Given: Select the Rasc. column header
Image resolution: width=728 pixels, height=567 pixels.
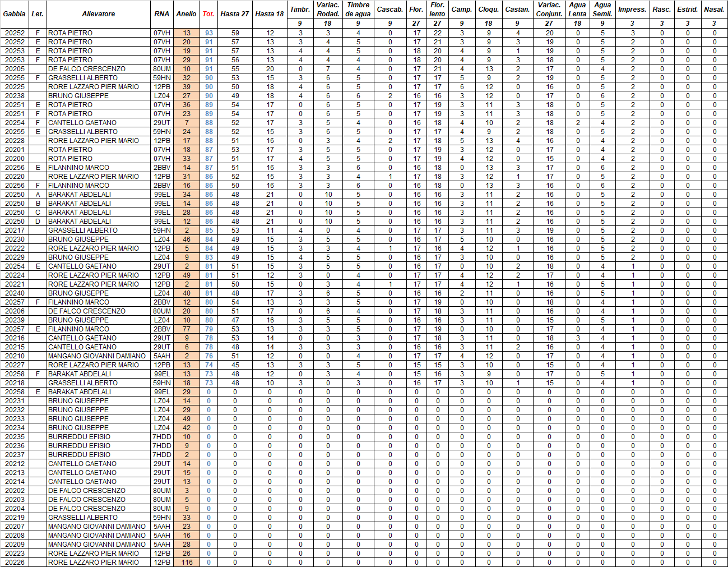Looking at the screenshot, I should coord(662,10).
